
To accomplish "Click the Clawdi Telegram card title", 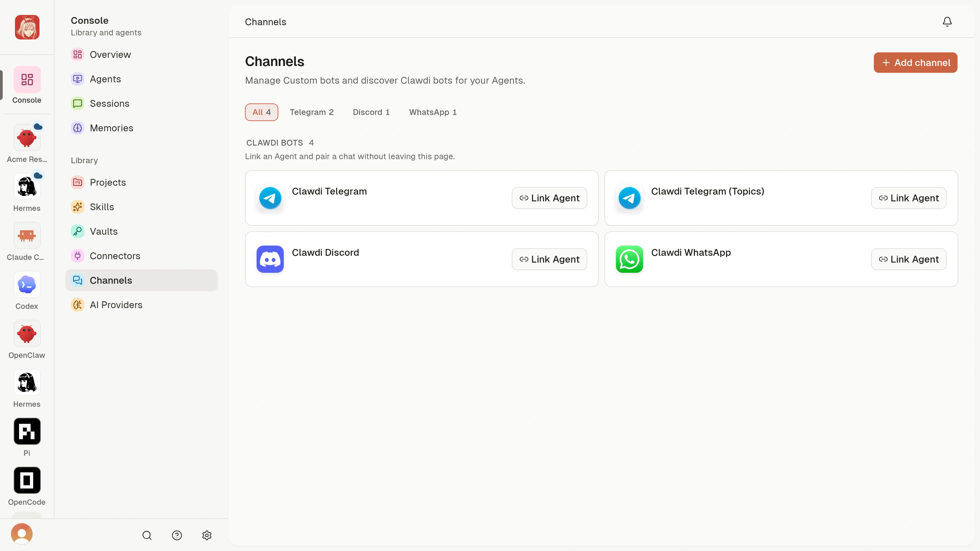I will [329, 191].
